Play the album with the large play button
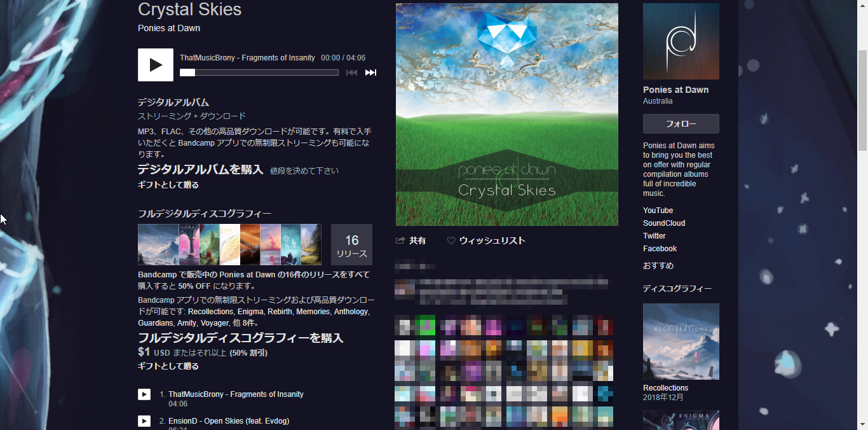The height and width of the screenshot is (430, 868). click(x=156, y=65)
